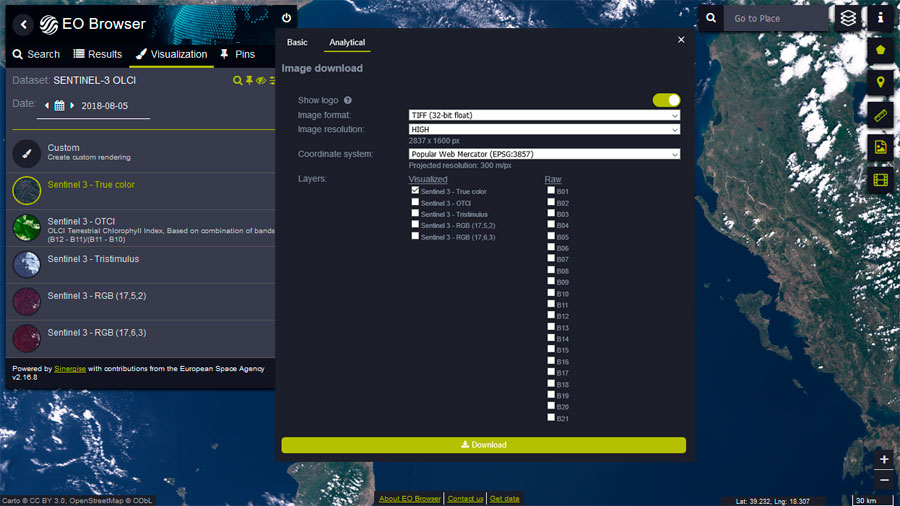The image size is (900, 506).
Task: Open the Image format dropdown
Action: 544,115
